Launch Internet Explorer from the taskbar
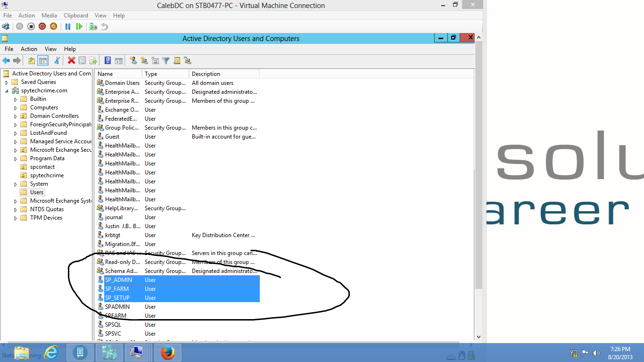This screenshot has width=644, height=362. pos(51,353)
